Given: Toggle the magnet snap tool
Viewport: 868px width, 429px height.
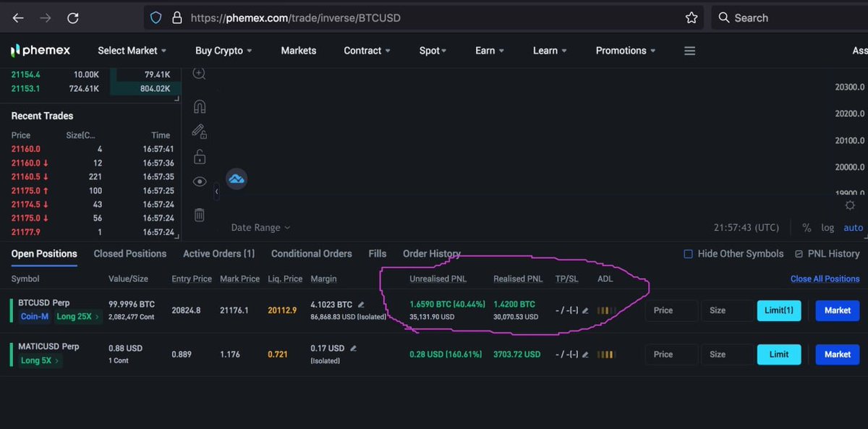Looking at the screenshot, I should pos(200,106).
